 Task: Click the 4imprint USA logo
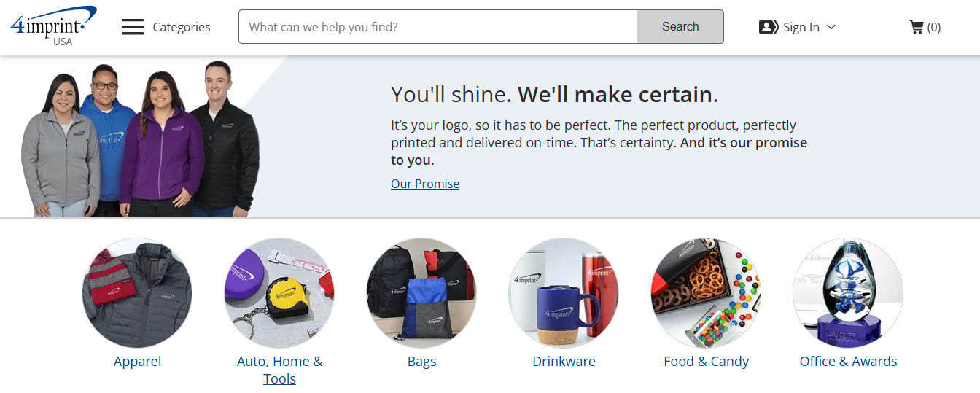coord(53,26)
